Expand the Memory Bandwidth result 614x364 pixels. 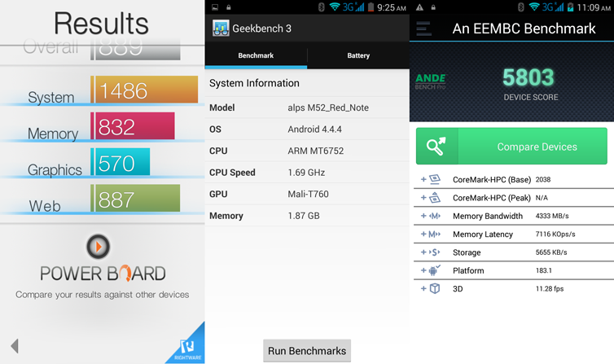coord(423,216)
